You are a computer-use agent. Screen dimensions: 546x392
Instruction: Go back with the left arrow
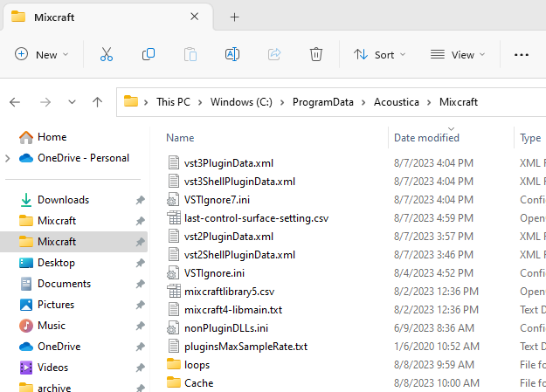(15, 102)
